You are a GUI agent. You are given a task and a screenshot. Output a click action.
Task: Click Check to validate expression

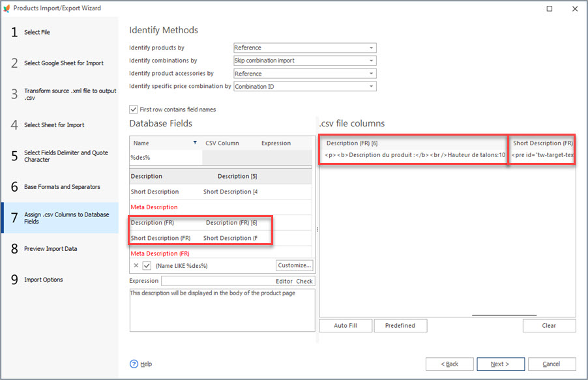click(304, 282)
